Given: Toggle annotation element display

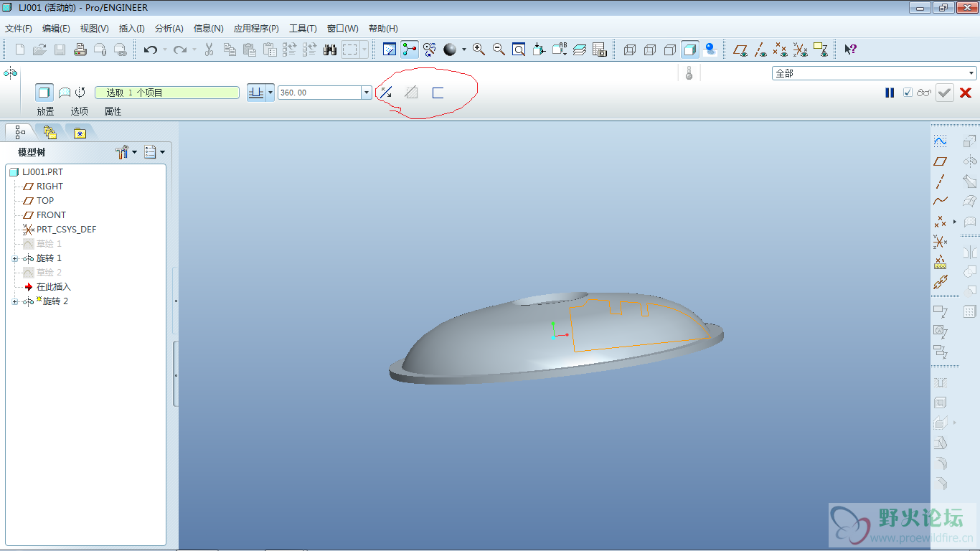Looking at the screenshot, I should click(x=821, y=50).
